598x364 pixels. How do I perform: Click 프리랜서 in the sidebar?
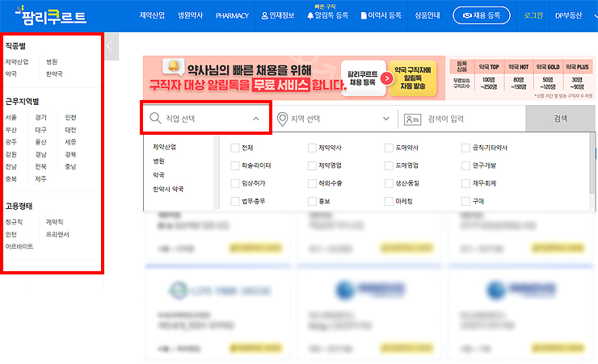[57, 235]
